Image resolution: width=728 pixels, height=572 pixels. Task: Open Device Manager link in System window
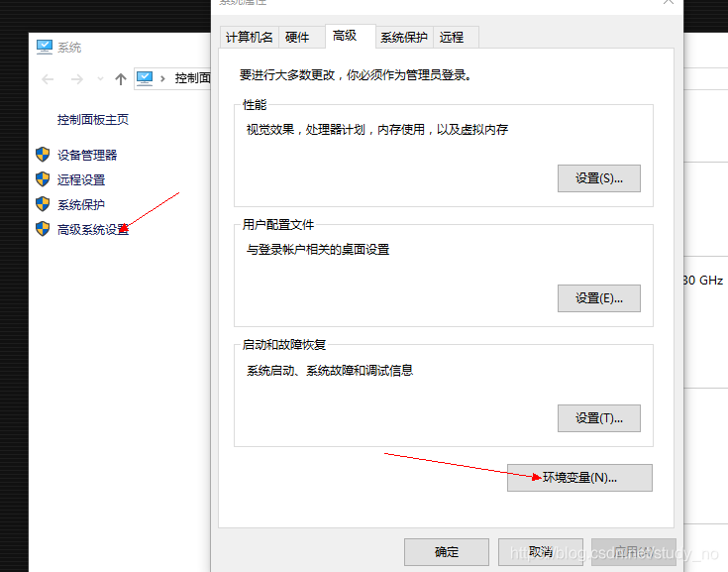(87, 156)
